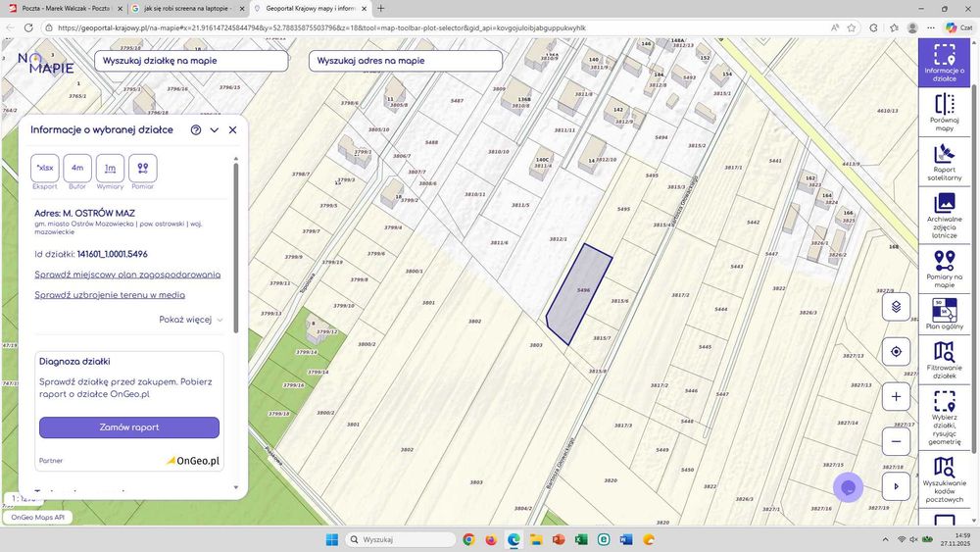
Task: Open the Porównaj mapy tool
Action: coord(944,113)
